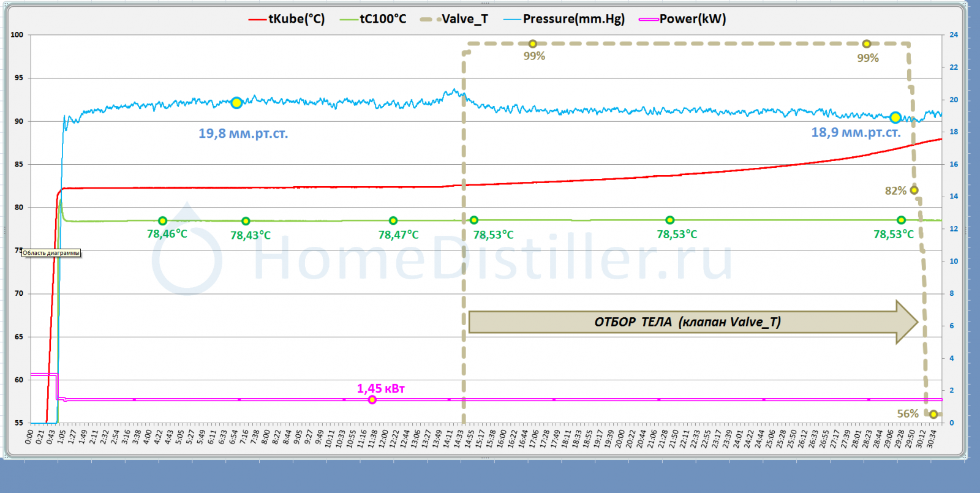Select the 19,8 мм.рт.ст. data label
Screen dimensions: 980x493
point(243,134)
